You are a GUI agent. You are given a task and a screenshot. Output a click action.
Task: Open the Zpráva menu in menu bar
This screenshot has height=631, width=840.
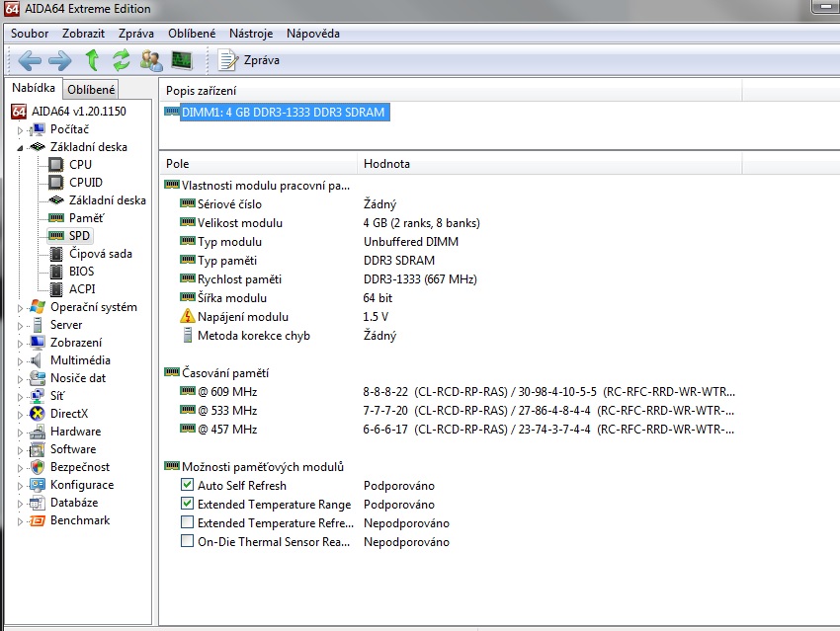click(x=136, y=34)
